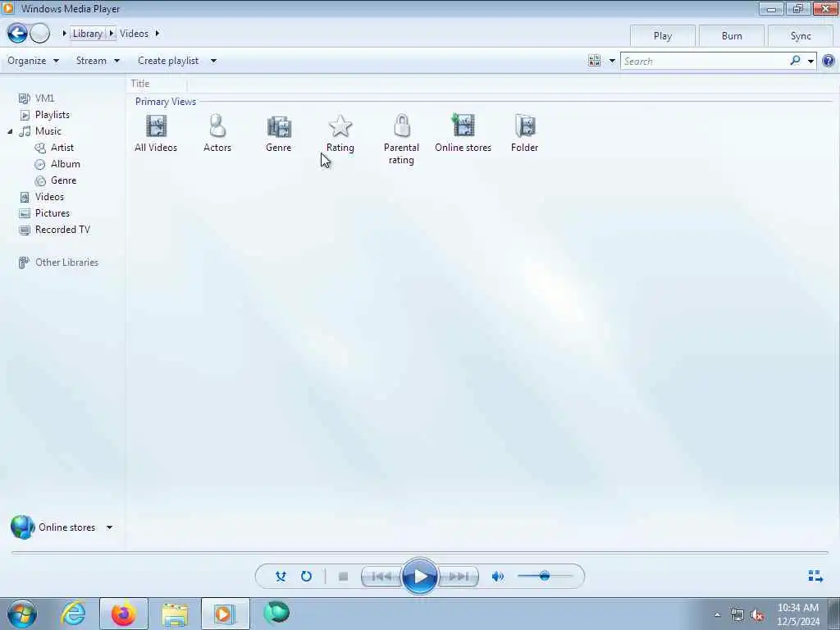The height and width of the screenshot is (630, 840).
Task: Click the Stop button
Action: pos(344,577)
